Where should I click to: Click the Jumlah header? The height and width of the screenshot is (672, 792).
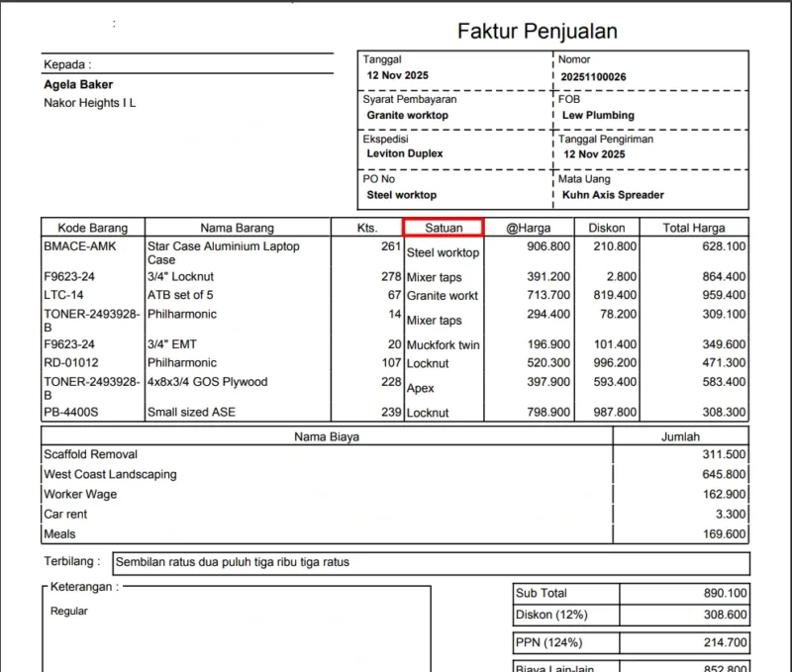coord(680,436)
